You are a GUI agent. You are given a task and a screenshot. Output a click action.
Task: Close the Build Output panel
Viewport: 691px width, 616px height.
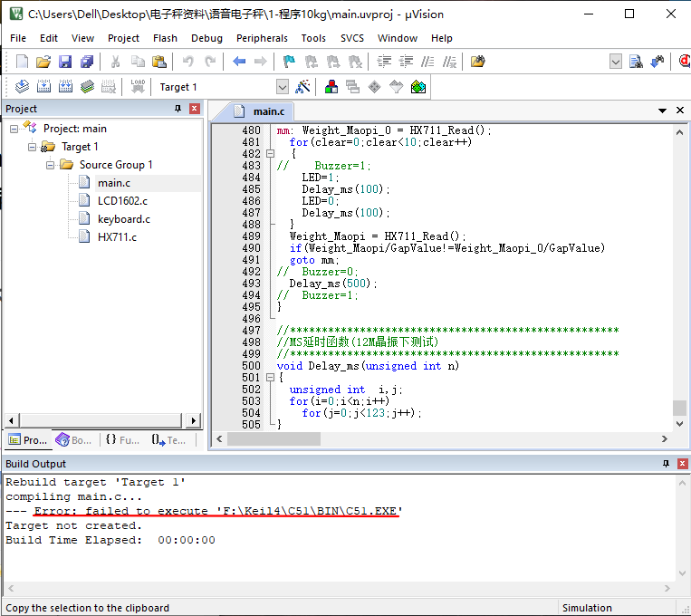tap(682, 464)
